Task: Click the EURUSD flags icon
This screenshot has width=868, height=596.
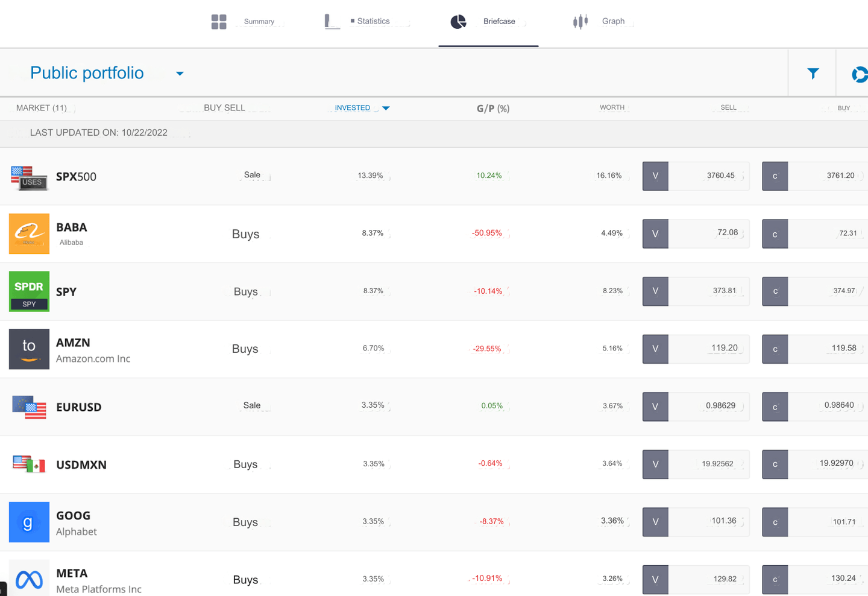Action: click(x=29, y=407)
